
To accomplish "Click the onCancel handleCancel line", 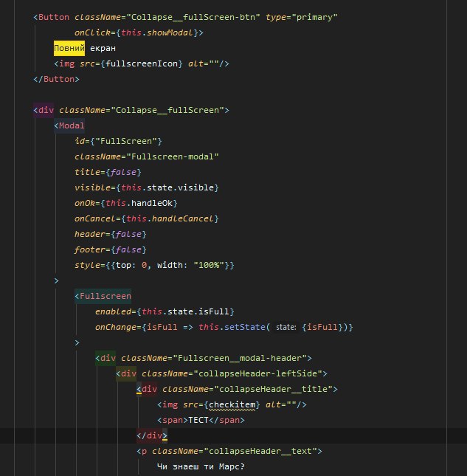I will click(147, 218).
